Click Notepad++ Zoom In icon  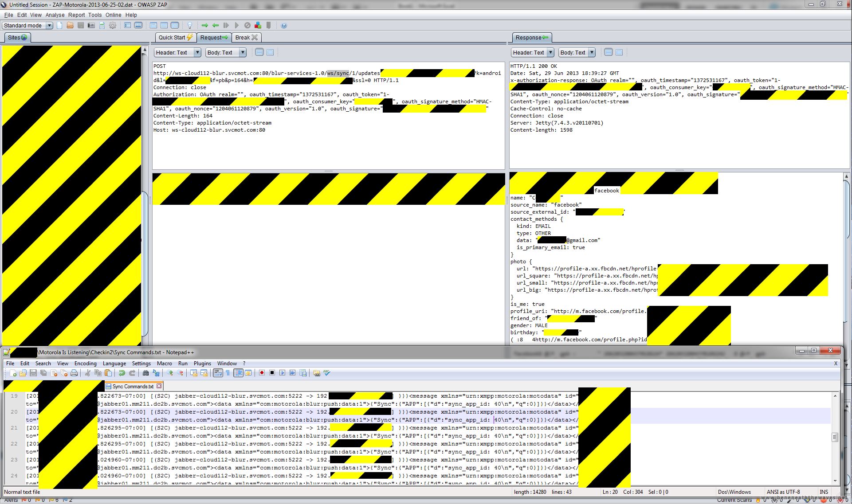pos(170,373)
